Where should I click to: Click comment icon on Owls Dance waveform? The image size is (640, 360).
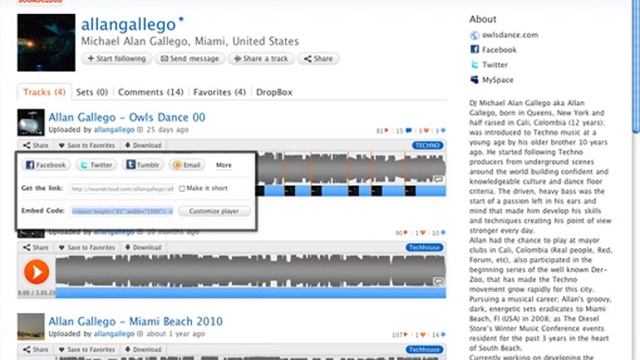click(x=438, y=179)
